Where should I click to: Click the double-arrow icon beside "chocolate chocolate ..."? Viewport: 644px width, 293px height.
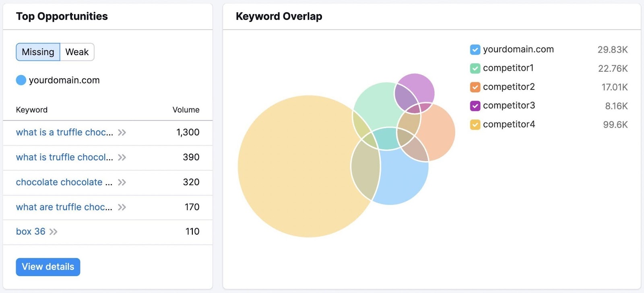click(121, 183)
